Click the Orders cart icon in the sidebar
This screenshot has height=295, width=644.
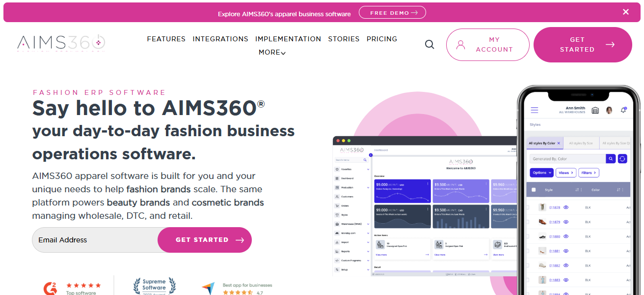click(x=337, y=206)
